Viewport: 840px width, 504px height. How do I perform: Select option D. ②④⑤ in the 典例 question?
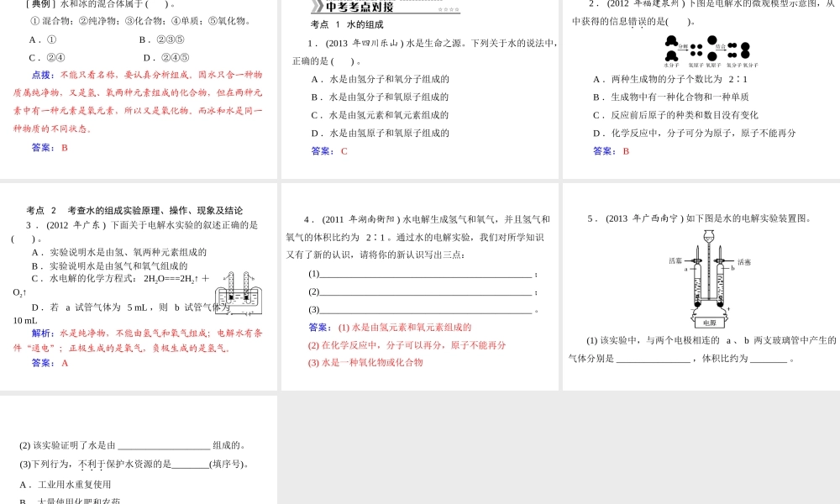click(x=166, y=58)
